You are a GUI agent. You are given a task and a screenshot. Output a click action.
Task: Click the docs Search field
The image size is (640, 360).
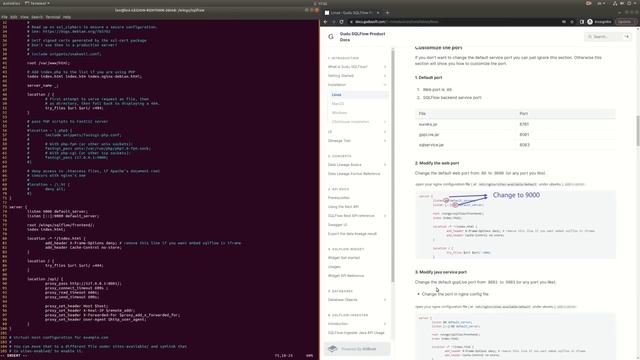click(608, 37)
